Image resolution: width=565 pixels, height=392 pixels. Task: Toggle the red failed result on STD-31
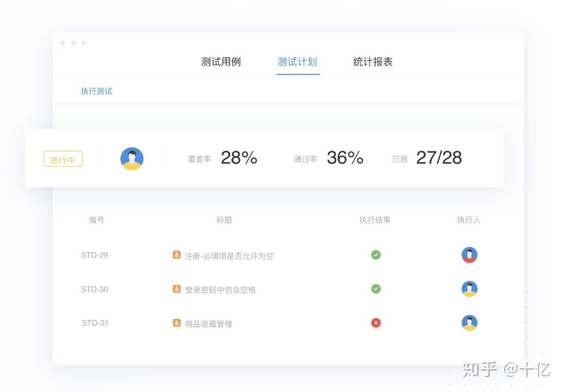tap(376, 323)
